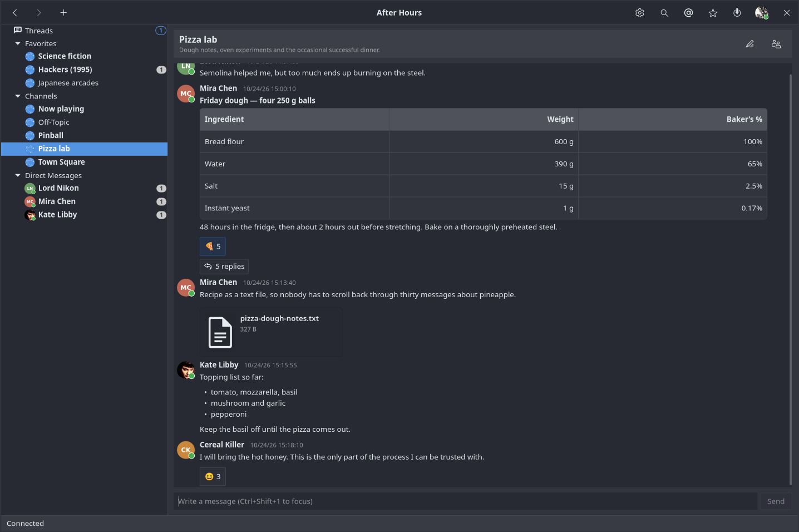
Task: Show saved messages with the star icon
Action: click(x=713, y=12)
